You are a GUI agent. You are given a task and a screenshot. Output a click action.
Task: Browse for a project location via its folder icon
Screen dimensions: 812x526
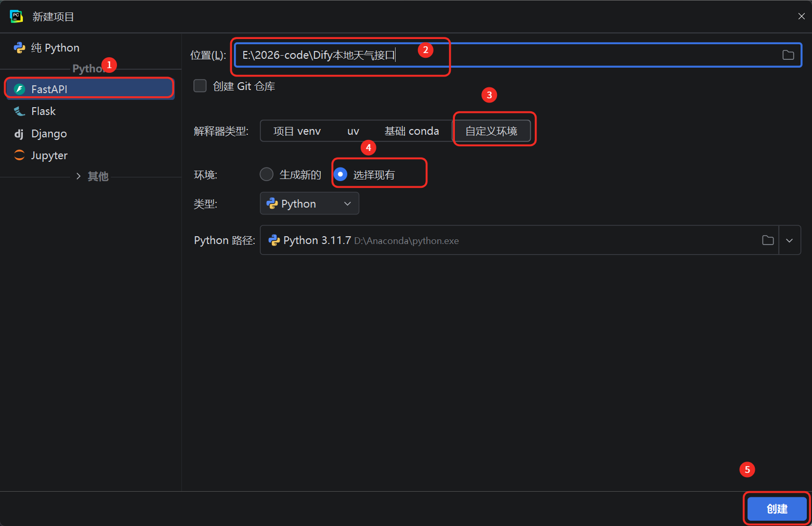tap(788, 55)
